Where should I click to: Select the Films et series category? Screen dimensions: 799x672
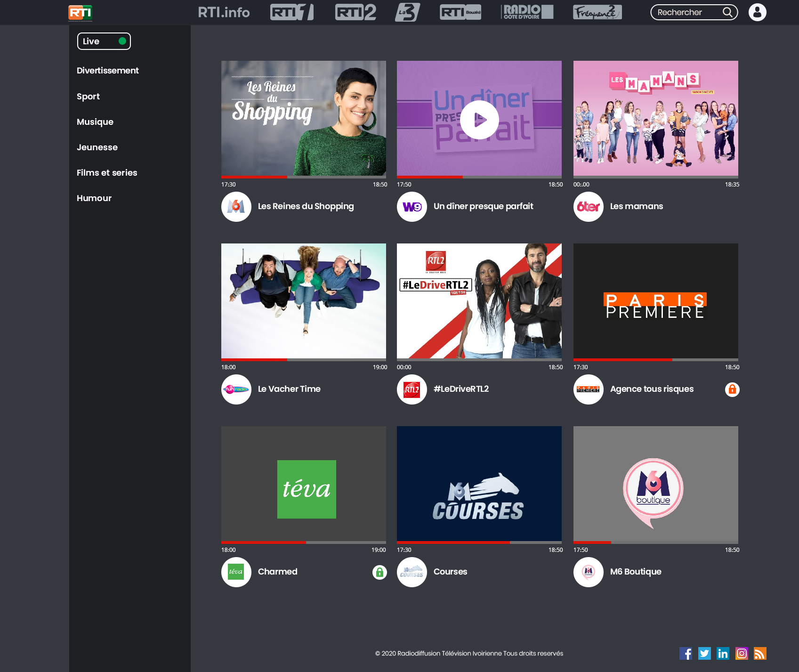[x=107, y=173]
